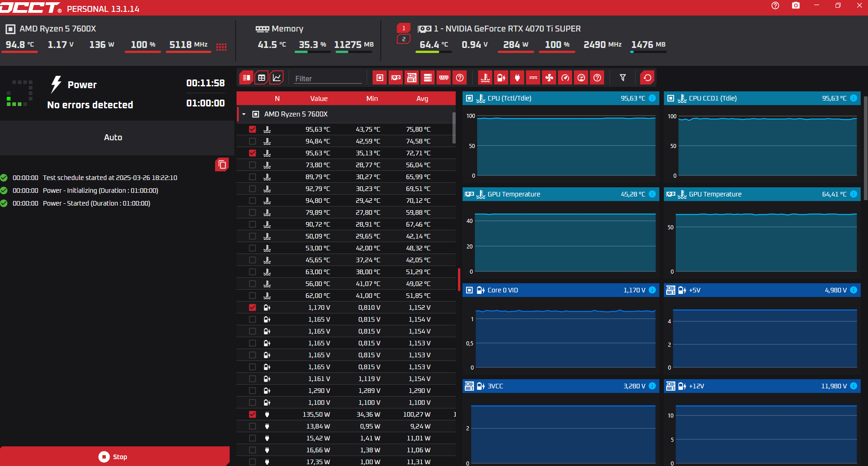Open help from the title bar question icon
Screen dimensions: 868x466
point(775,5)
